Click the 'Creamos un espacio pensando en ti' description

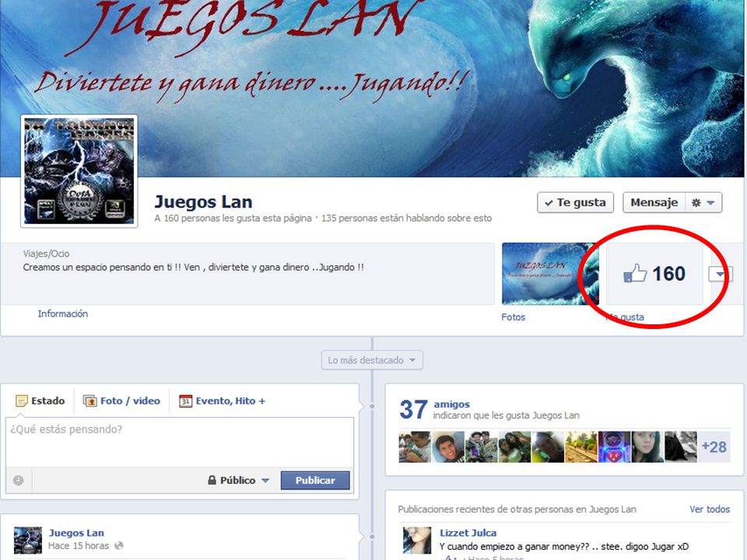[x=194, y=267]
